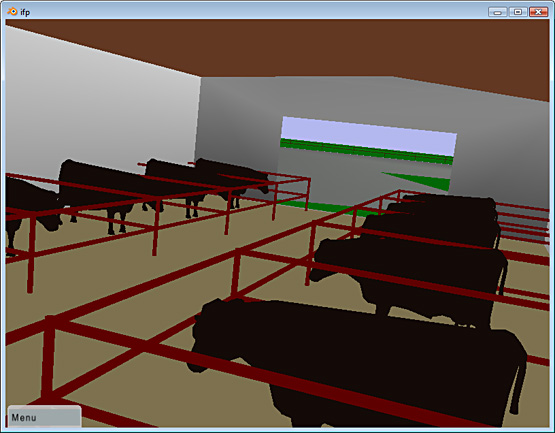The width and height of the screenshot is (555, 433).
Task: Click the ifp window title text
Action: 25,12
